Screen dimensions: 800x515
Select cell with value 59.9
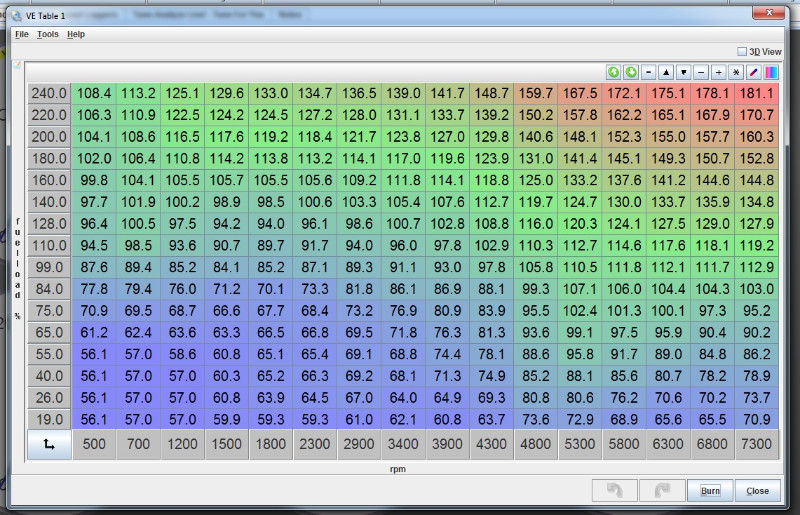[227, 420]
